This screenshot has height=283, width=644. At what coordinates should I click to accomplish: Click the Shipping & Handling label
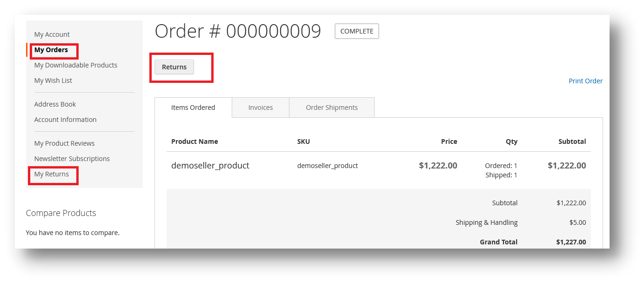click(x=486, y=222)
